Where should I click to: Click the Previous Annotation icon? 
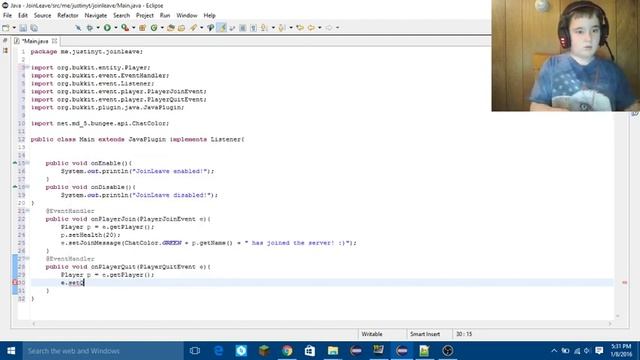(282, 28)
